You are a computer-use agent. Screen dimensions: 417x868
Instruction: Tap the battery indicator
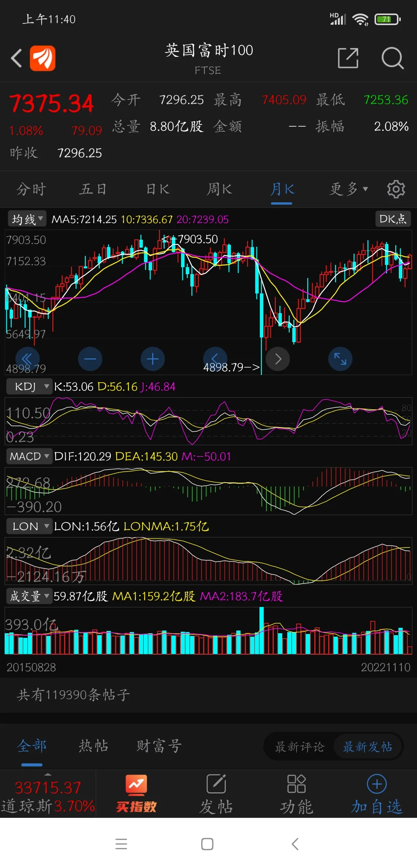point(388,19)
